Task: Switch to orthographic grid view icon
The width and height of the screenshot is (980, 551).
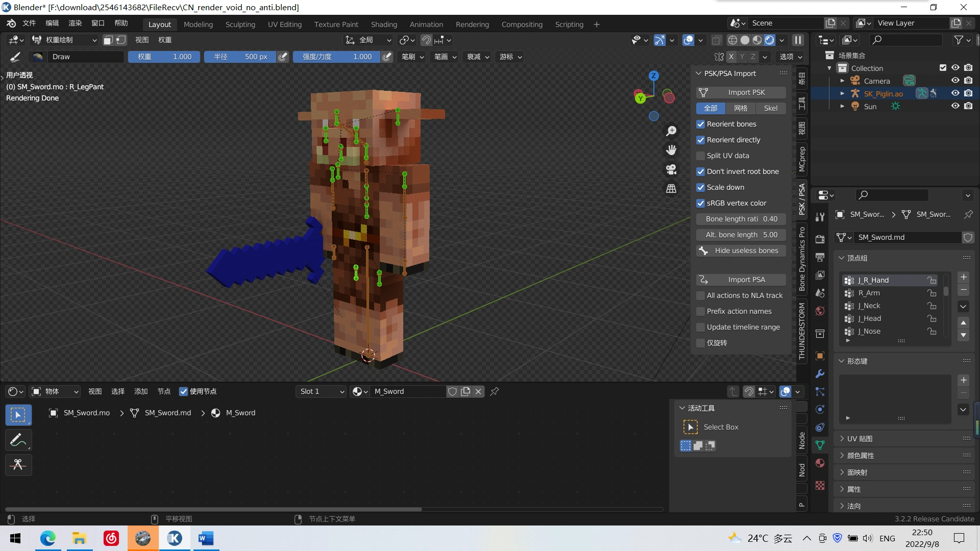Action: tap(671, 189)
